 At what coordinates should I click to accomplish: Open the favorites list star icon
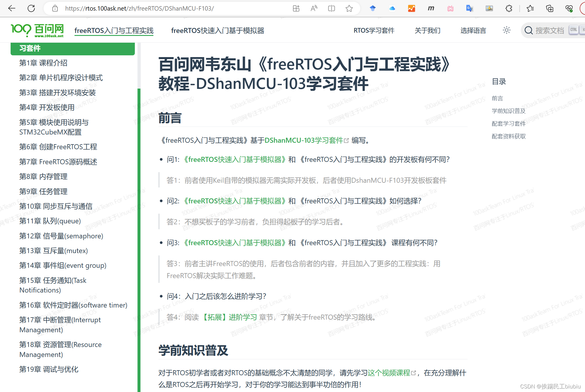[x=530, y=8]
